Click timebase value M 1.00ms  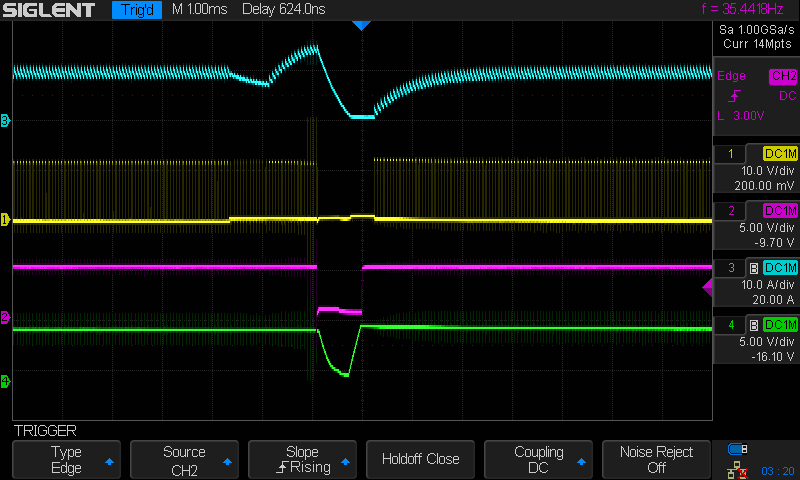coord(199,9)
